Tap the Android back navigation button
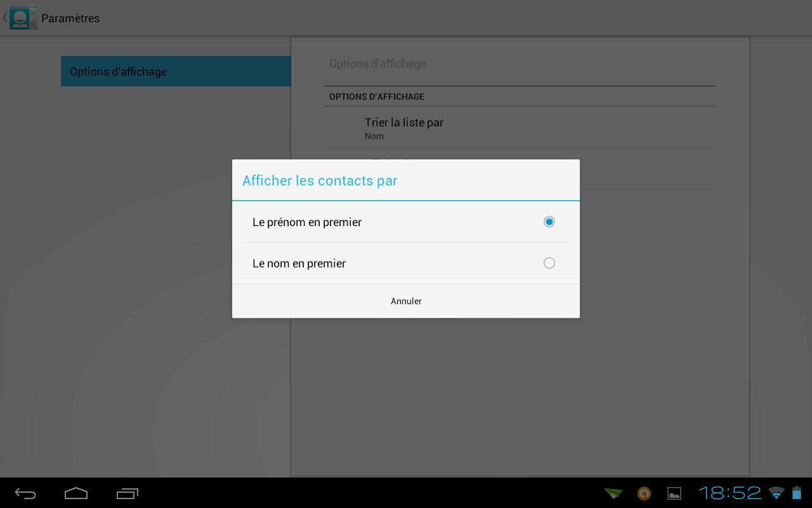Image resolution: width=812 pixels, height=508 pixels. [x=25, y=493]
